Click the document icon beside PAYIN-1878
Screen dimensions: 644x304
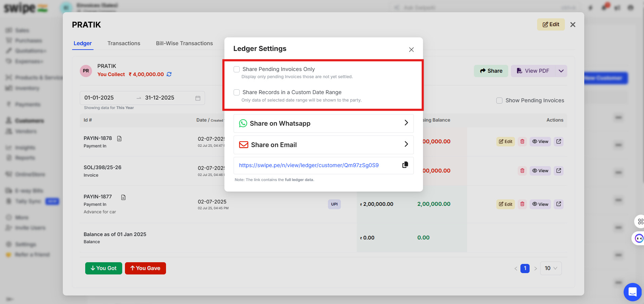click(x=119, y=139)
